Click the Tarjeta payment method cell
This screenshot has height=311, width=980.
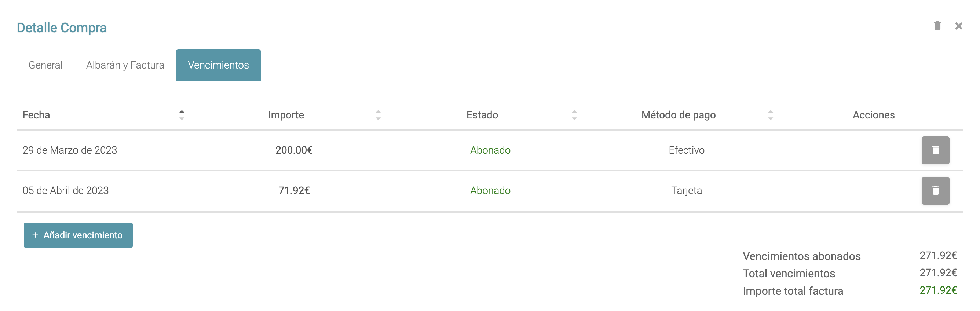pos(686,190)
